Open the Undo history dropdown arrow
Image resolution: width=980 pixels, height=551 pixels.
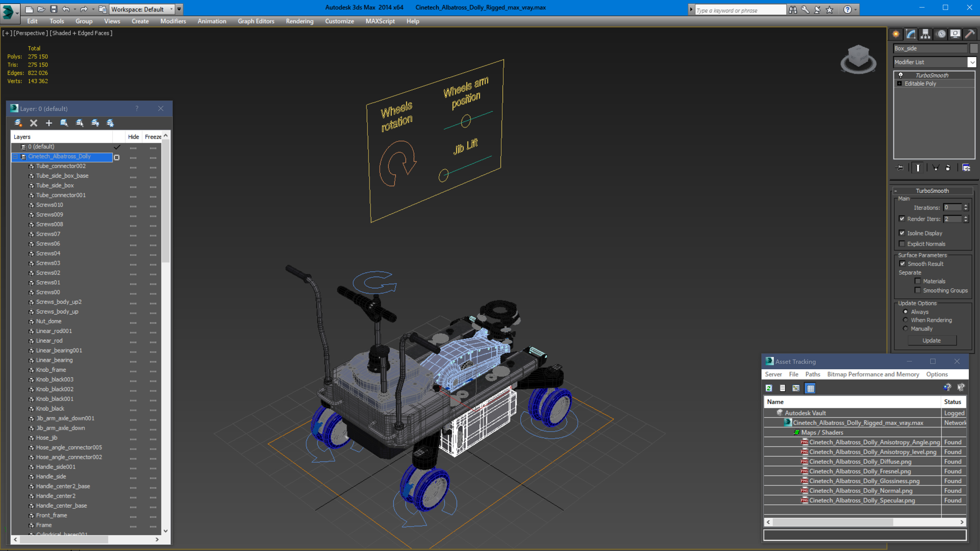coord(75,9)
